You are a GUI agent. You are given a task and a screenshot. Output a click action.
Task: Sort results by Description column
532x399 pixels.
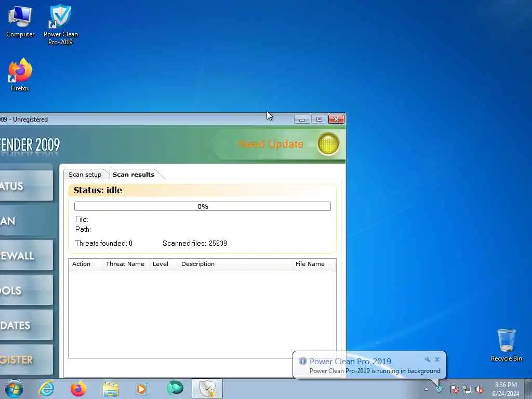[x=235, y=264]
